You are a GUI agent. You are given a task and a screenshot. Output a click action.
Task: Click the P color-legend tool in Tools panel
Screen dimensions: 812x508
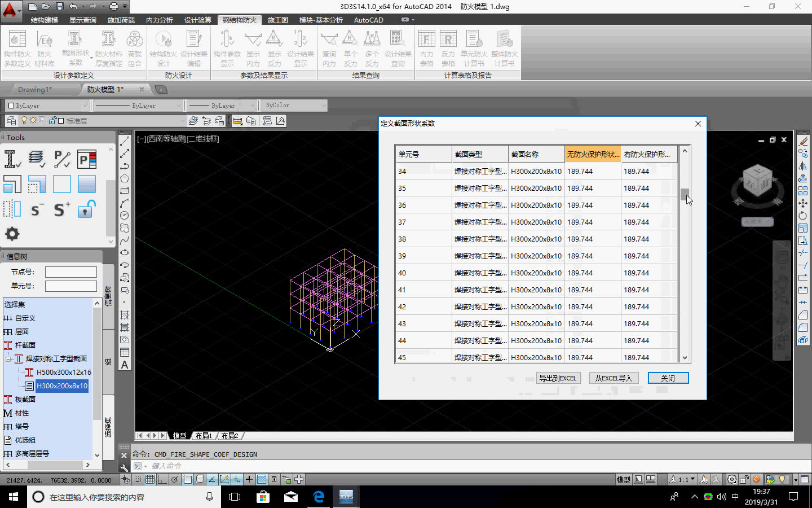(87, 159)
